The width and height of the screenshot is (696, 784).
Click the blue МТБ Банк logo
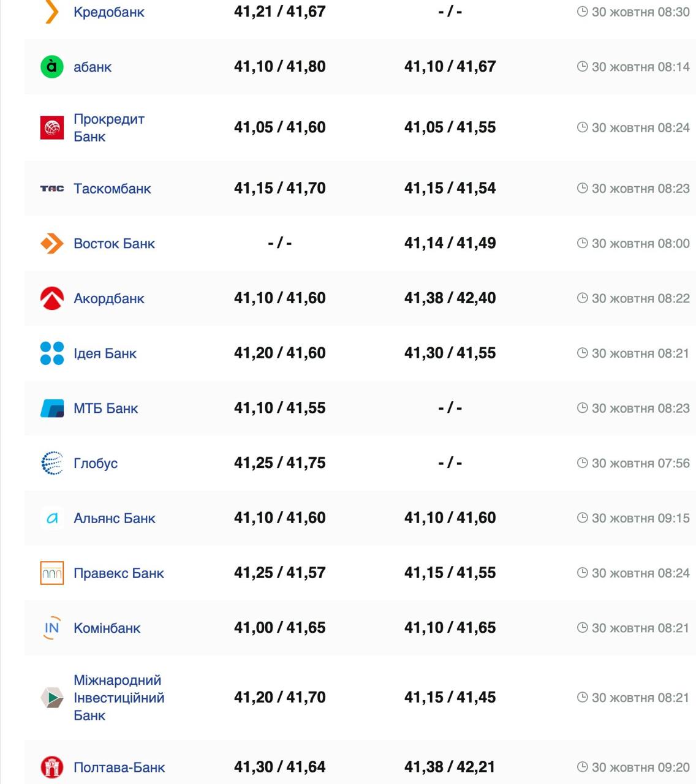point(52,408)
